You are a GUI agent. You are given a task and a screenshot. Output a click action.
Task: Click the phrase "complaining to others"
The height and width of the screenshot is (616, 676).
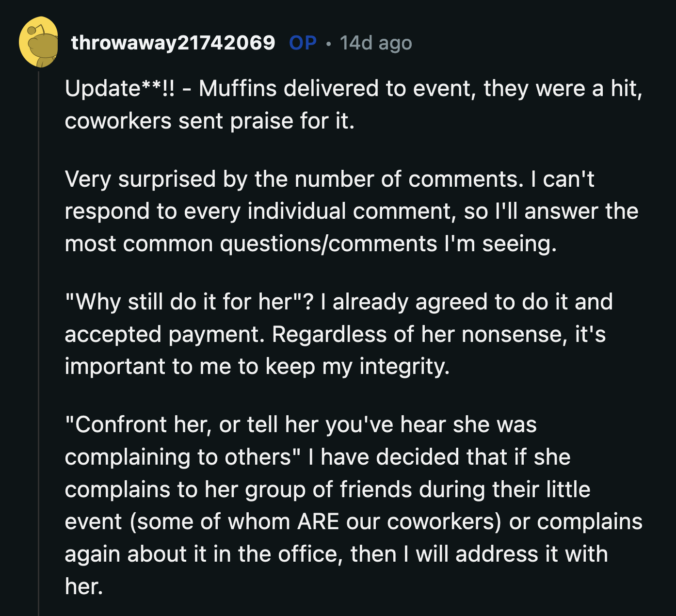177,457
